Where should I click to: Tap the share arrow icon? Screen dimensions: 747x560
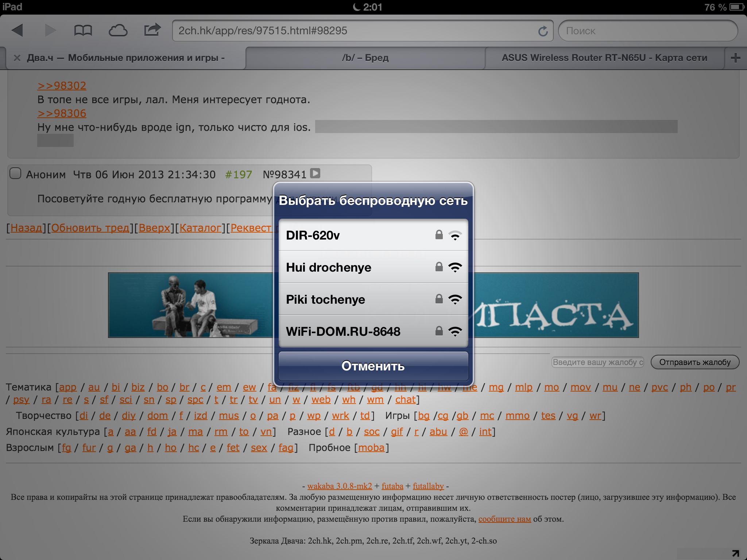point(152,30)
